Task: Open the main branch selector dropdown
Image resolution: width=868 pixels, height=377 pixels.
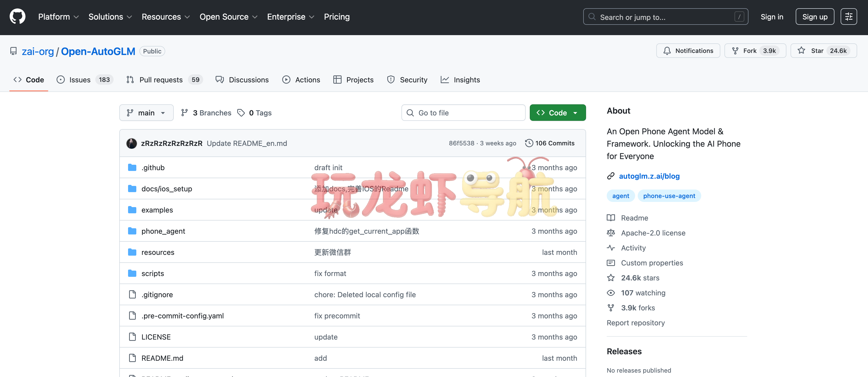Action: click(x=146, y=113)
